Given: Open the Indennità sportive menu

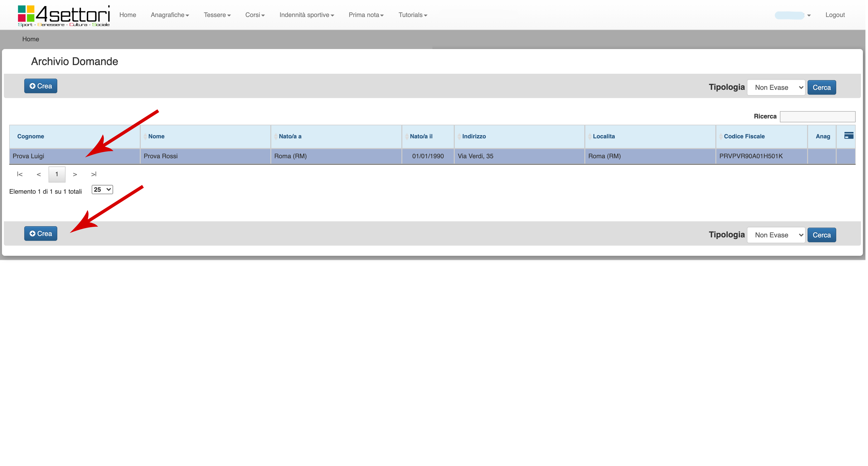Looking at the screenshot, I should click(x=306, y=15).
